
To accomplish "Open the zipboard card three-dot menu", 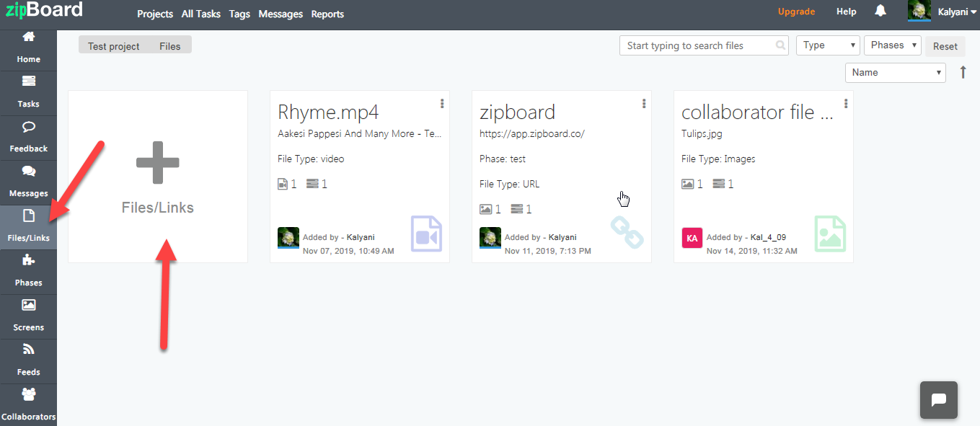I will tap(644, 104).
